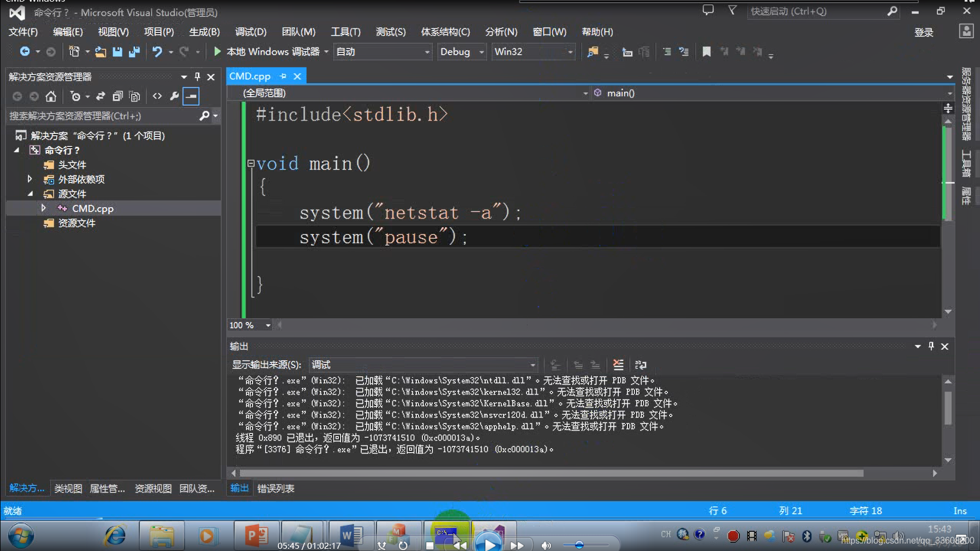Close the Output panel
The height and width of the screenshot is (551, 980).
coord(944,346)
